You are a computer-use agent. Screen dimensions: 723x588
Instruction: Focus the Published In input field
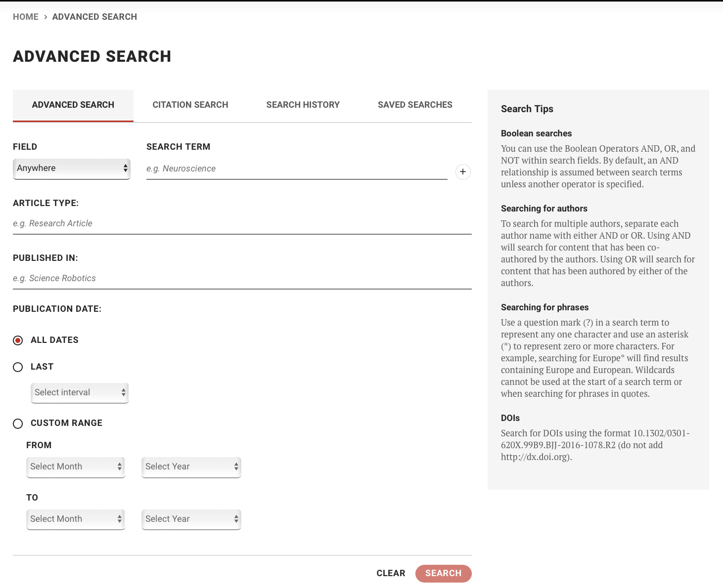242,279
